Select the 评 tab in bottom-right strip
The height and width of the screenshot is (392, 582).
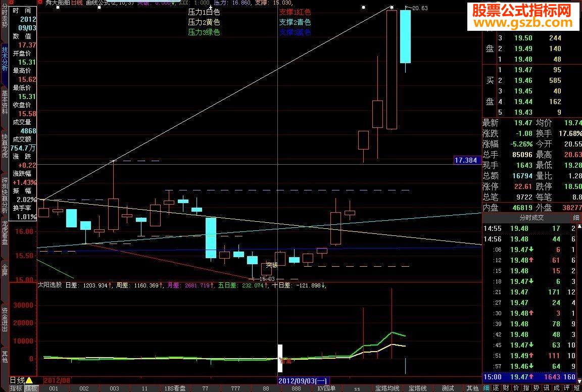tap(567, 388)
